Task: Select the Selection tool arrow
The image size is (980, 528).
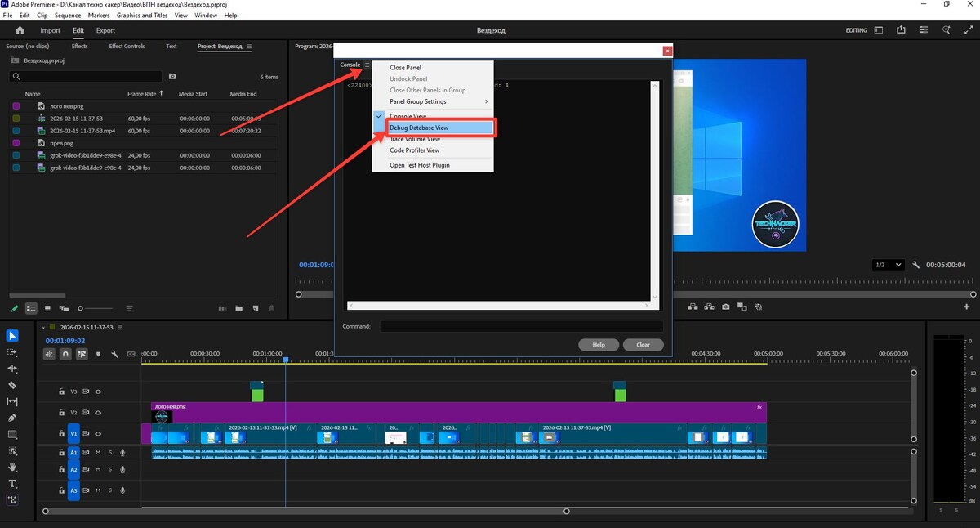Action: pyautogui.click(x=12, y=336)
